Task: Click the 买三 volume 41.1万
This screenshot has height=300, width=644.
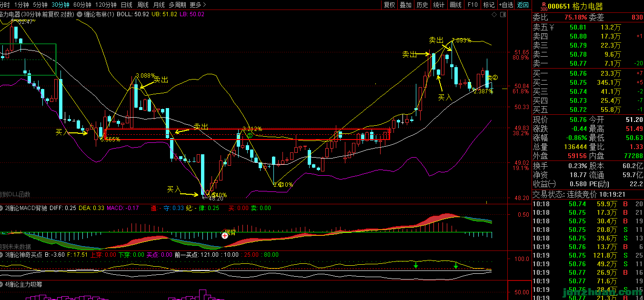Action: (610, 91)
